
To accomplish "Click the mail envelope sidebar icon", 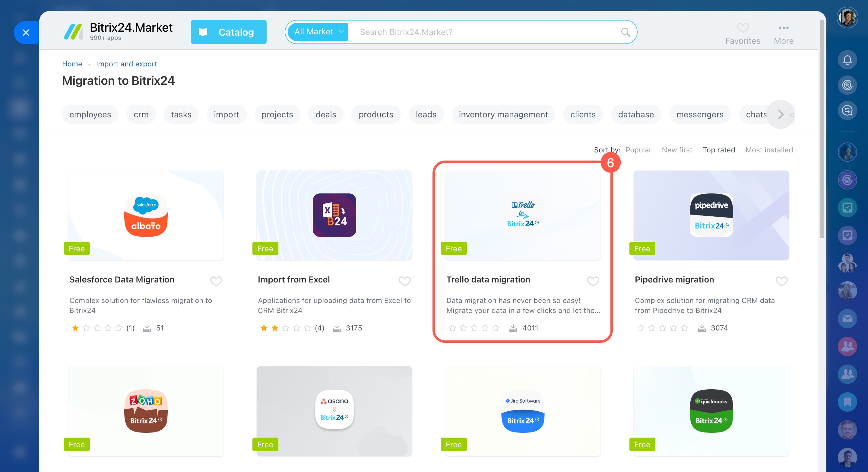I will point(847,319).
